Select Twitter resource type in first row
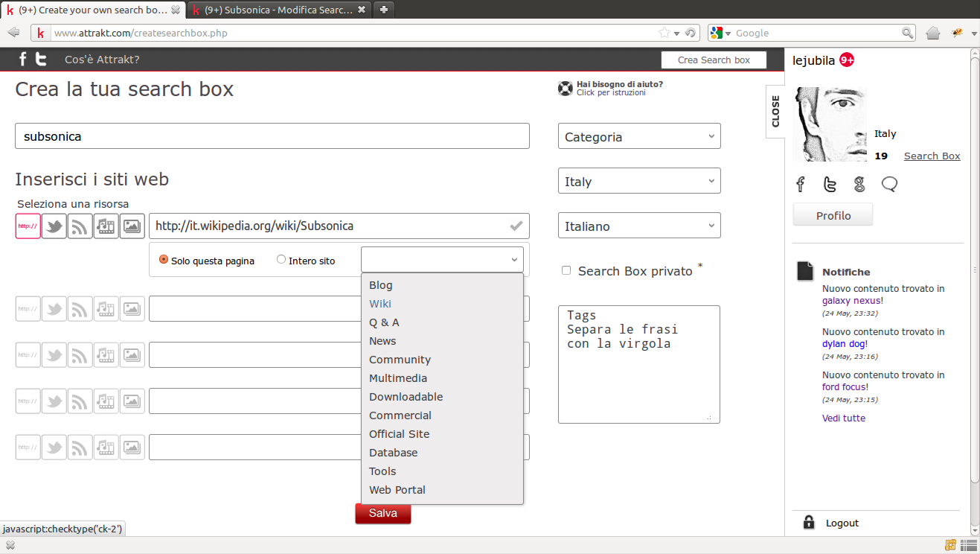The height and width of the screenshot is (554, 980). (x=54, y=226)
